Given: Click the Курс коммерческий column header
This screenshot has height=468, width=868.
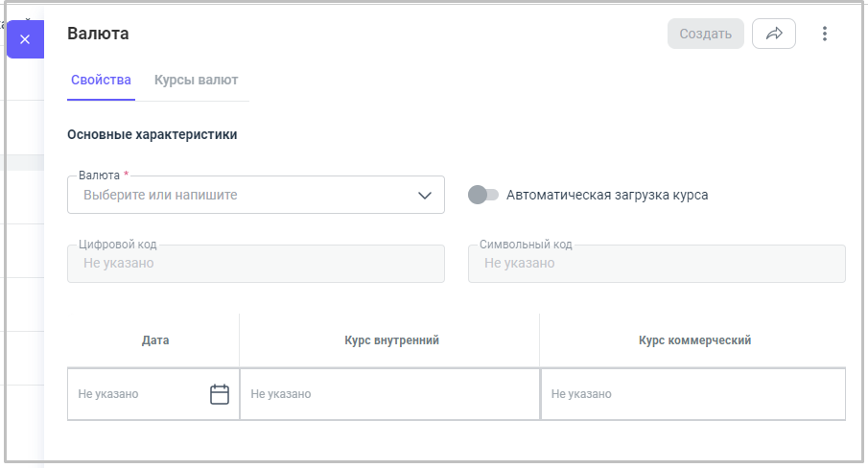Looking at the screenshot, I should coord(694,340).
